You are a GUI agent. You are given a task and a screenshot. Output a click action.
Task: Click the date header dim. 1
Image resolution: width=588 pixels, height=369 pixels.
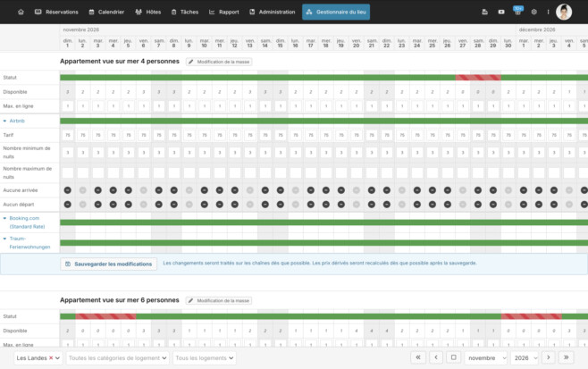click(68, 43)
